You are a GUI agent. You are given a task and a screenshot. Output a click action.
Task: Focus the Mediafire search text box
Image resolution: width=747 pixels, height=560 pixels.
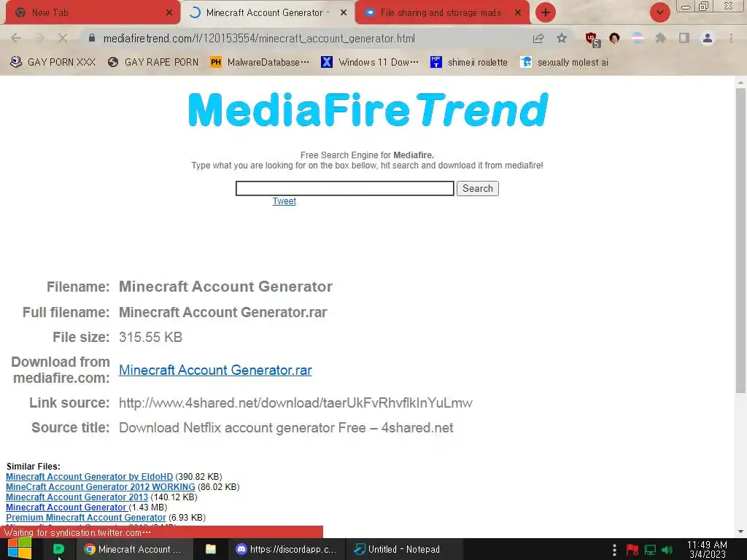coord(344,188)
